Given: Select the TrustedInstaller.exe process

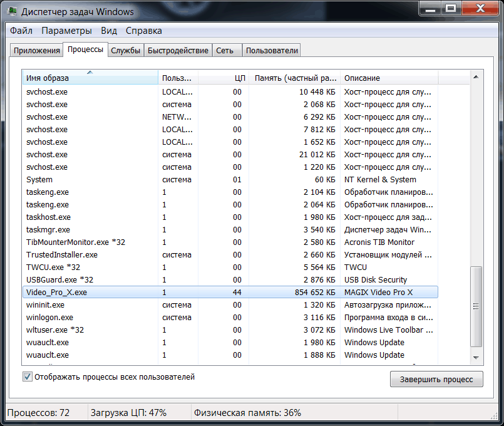Looking at the screenshot, I should 230,254.
